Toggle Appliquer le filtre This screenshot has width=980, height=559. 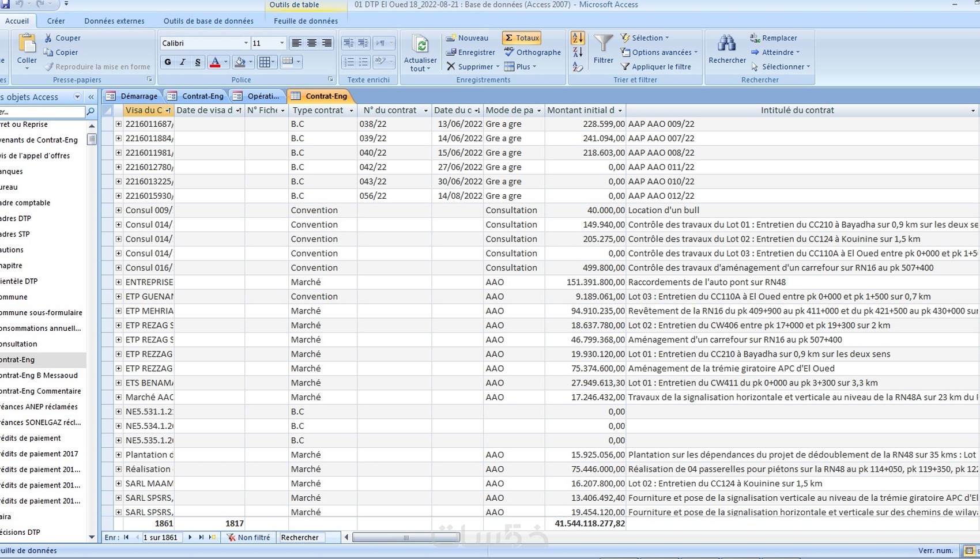click(655, 67)
